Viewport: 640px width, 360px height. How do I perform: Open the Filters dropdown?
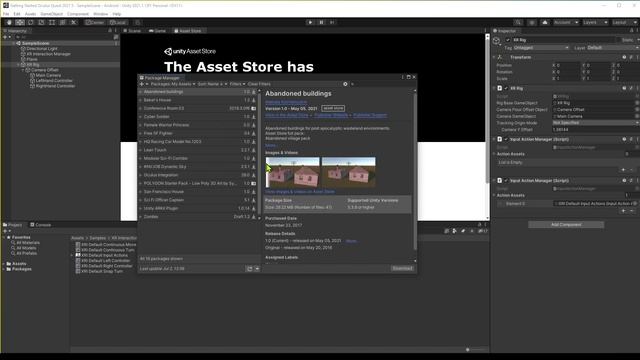pyautogui.click(x=237, y=84)
